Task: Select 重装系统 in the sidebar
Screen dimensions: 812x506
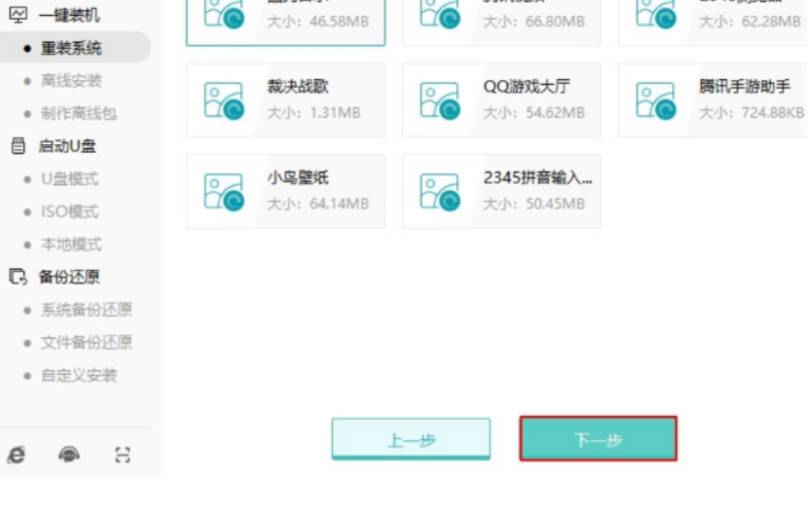Action: [71, 48]
